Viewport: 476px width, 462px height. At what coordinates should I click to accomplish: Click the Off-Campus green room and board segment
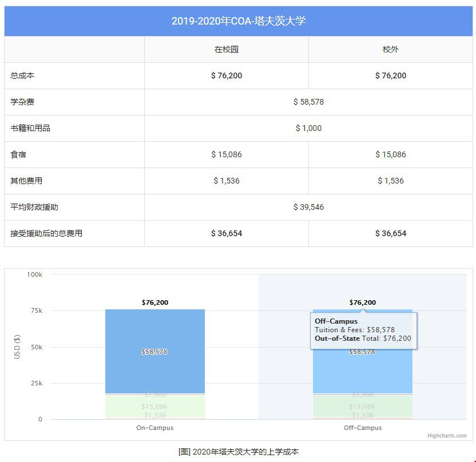[x=363, y=406]
